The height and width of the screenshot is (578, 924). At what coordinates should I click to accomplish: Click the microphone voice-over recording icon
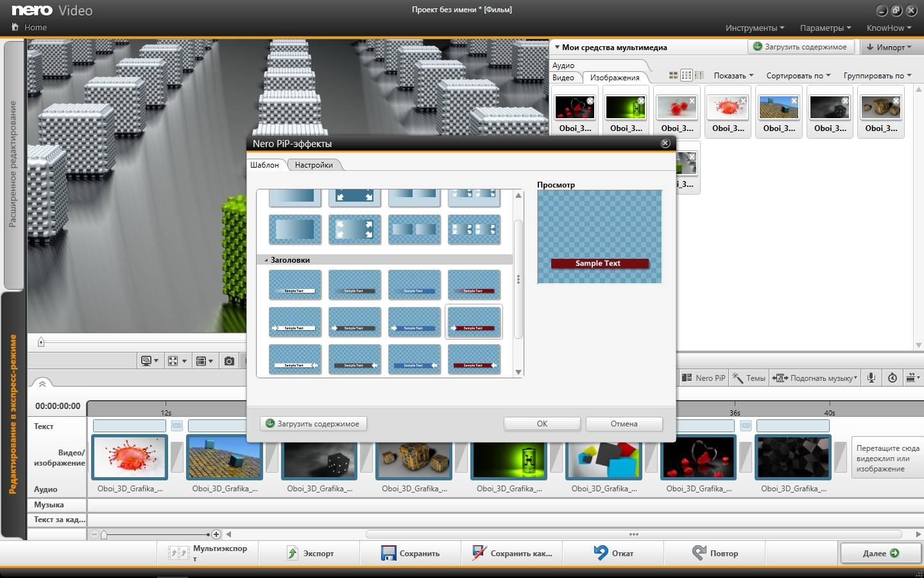(871, 378)
